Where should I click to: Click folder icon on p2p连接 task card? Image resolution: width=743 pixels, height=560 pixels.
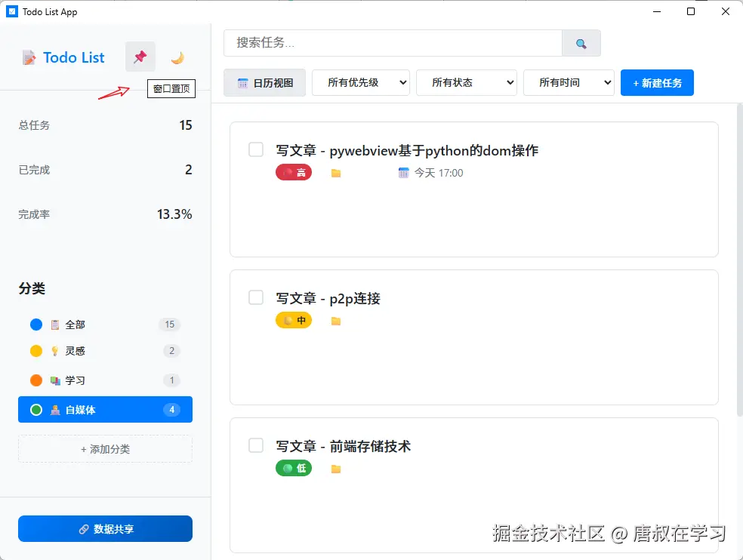336,321
